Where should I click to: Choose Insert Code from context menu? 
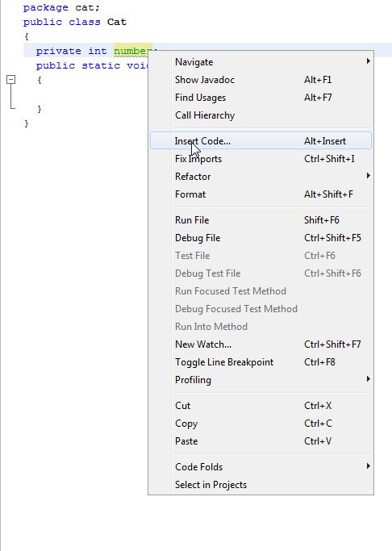coord(261,141)
